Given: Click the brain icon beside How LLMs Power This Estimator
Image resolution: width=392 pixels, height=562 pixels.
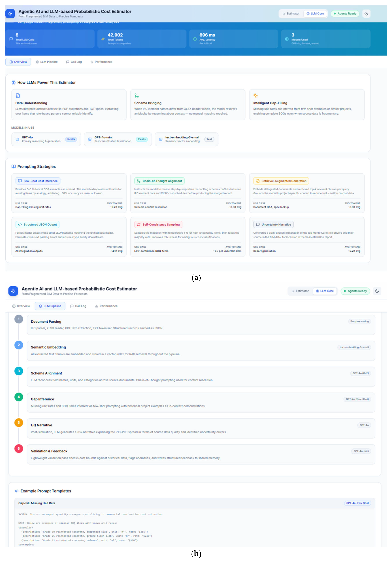Looking at the screenshot, I should 13,83.
